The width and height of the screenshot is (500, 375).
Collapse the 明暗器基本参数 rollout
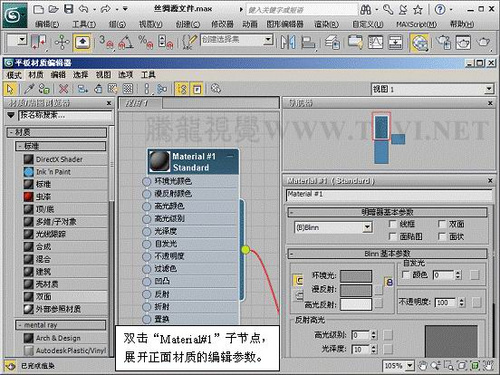coord(387,212)
